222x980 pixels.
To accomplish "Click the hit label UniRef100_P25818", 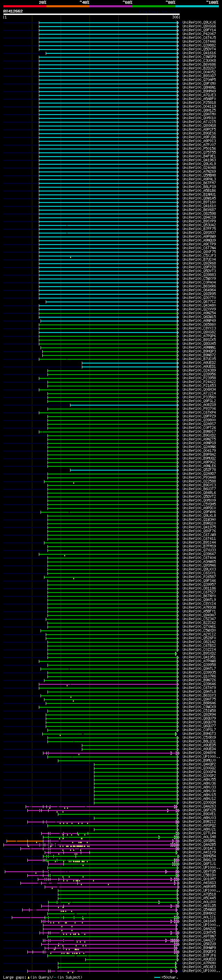I will point(199,103).
